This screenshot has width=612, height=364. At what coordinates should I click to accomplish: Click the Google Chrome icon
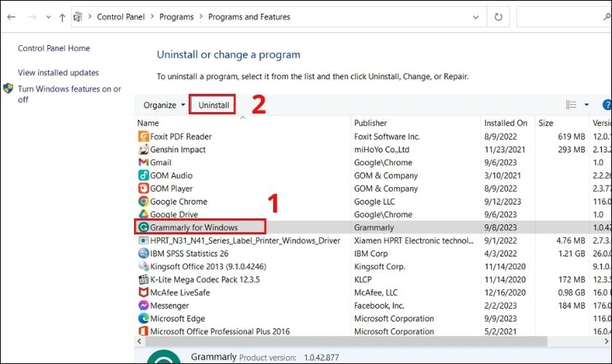tap(144, 202)
